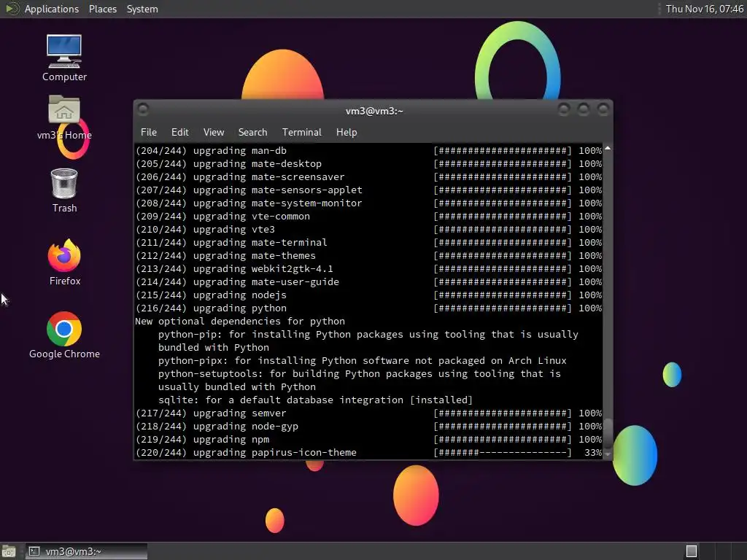This screenshot has width=747, height=560.
Task: Click the line 'upgrading mate-system-monitor'
Action: pyautogui.click(x=368, y=203)
